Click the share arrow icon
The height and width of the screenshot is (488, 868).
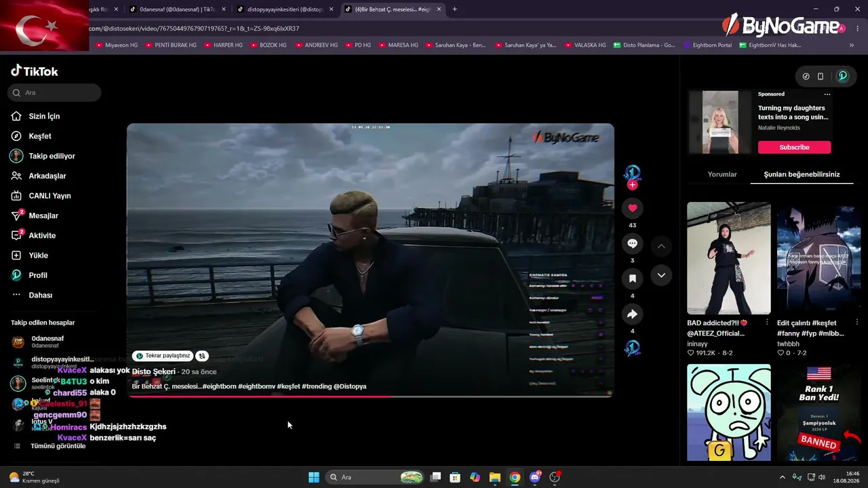[633, 314]
